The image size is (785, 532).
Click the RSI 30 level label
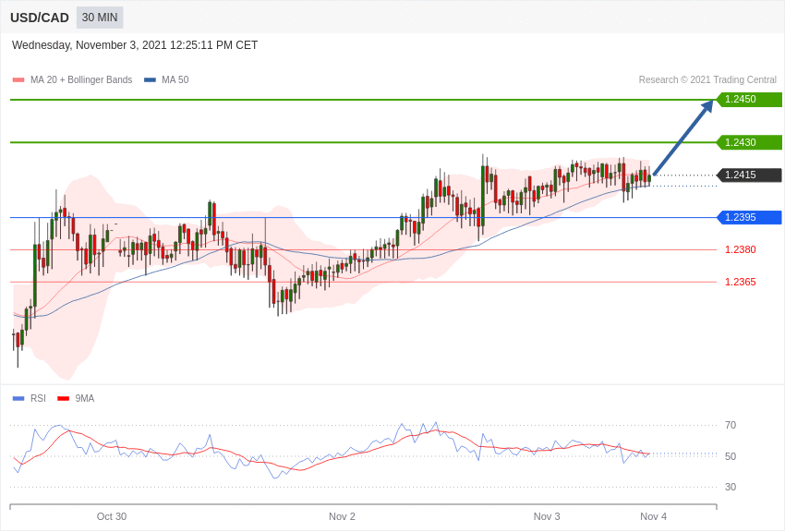click(x=731, y=487)
